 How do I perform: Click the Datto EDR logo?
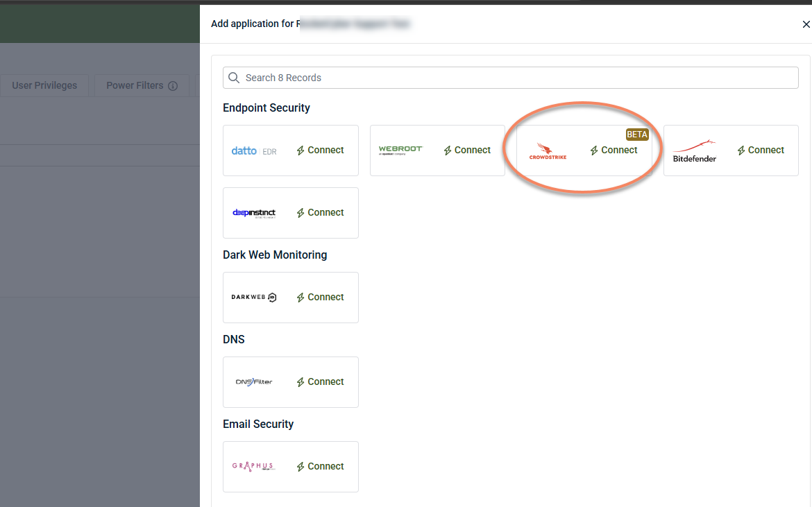254,151
